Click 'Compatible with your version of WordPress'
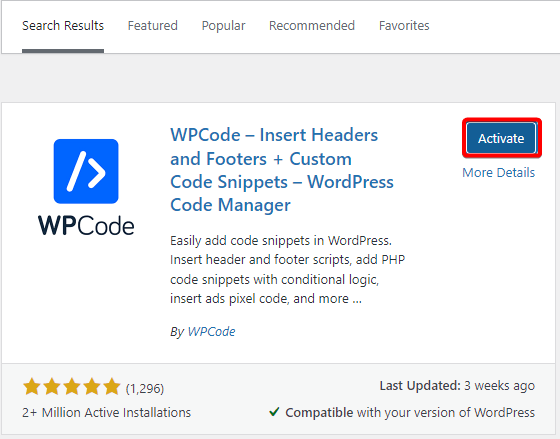 click(410, 413)
